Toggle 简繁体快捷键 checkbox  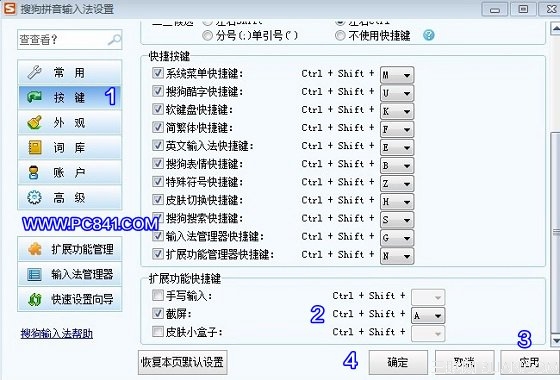point(158,127)
